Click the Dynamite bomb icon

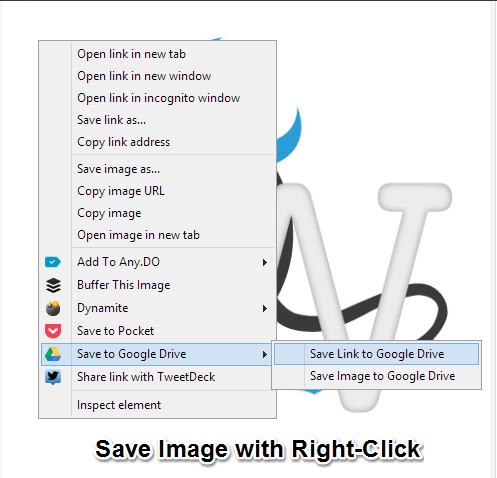click(53, 308)
